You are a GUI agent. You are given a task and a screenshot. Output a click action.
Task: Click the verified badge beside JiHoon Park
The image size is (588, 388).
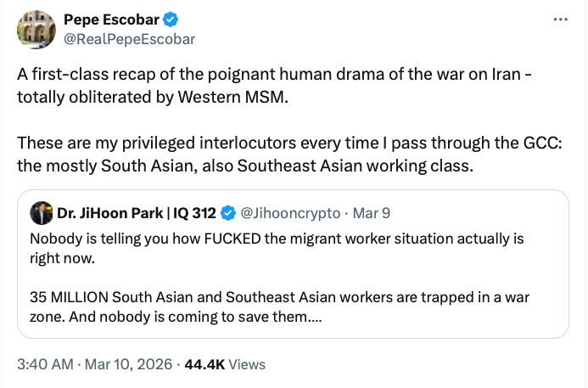[x=229, y=212]
